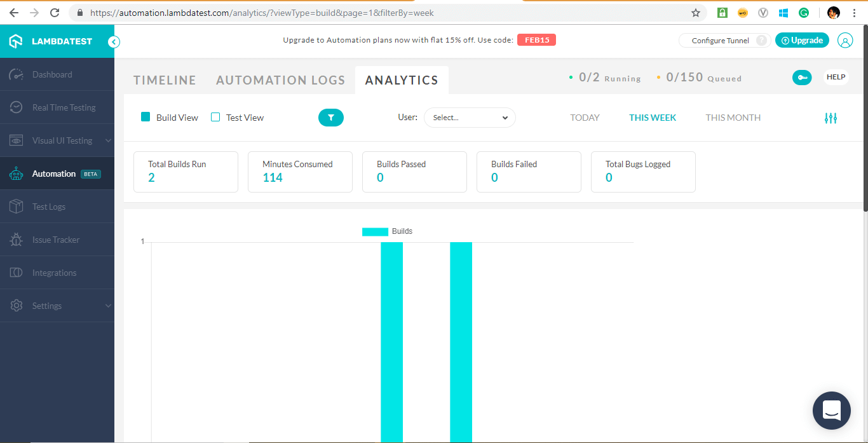Collapse the sidebar using the arrow chevron
868x443 pixels.
114,41
